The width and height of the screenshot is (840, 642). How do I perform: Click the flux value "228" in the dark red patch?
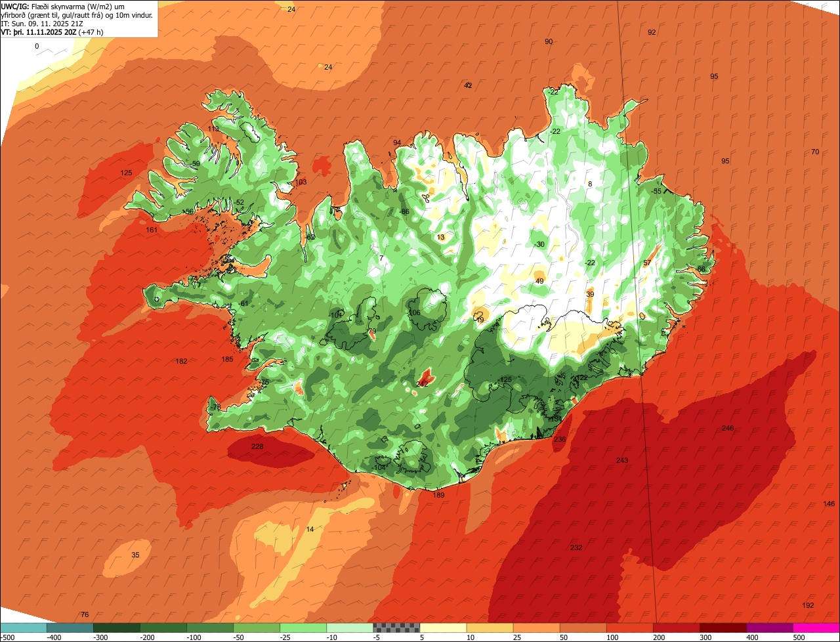257,446
